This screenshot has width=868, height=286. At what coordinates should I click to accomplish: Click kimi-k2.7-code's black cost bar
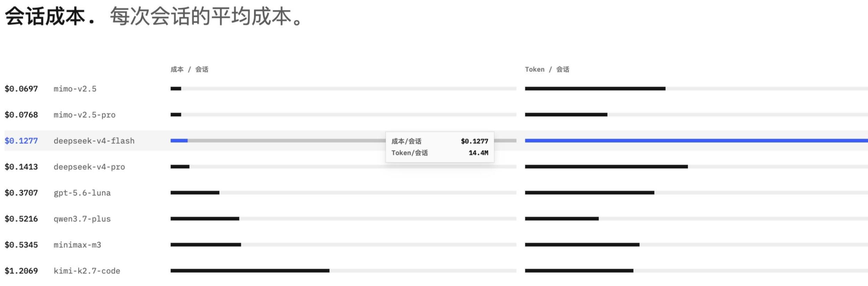(250, 271)
